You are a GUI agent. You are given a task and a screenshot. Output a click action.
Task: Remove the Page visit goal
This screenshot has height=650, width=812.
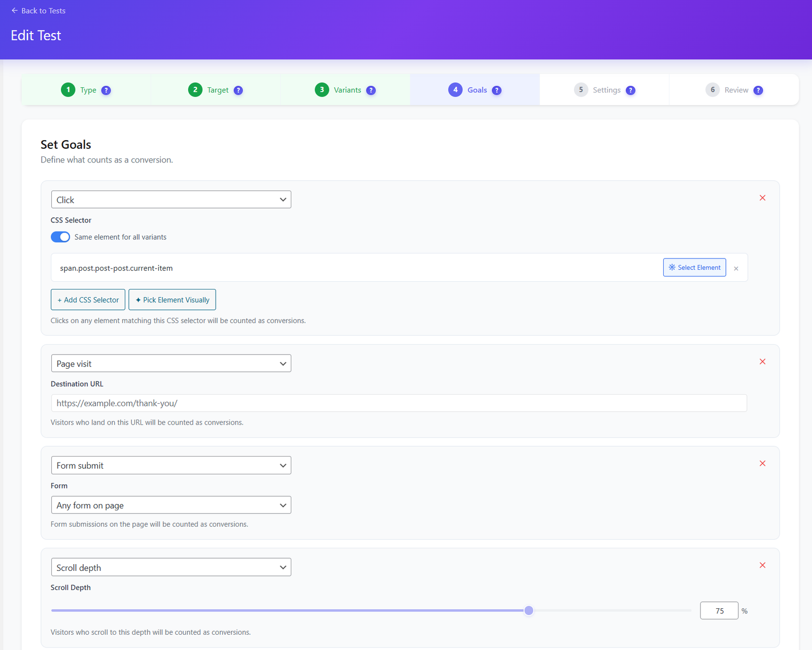pos(762,362)
